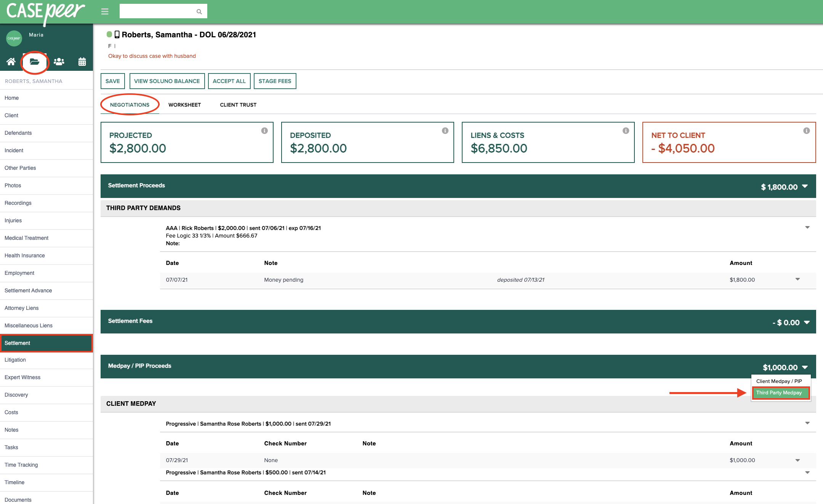The width and height of the screenshot is (823, 504).
Task: Open the hamburger menu next to the logo
Action: tap(104, 11)
